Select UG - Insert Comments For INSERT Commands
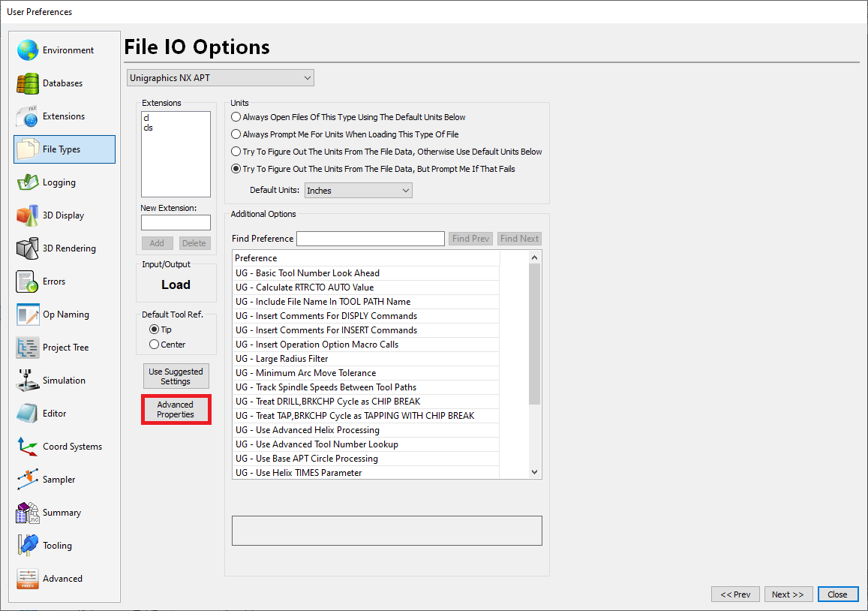The width and height of the screenshot is (868, 611). pos(366,330)
